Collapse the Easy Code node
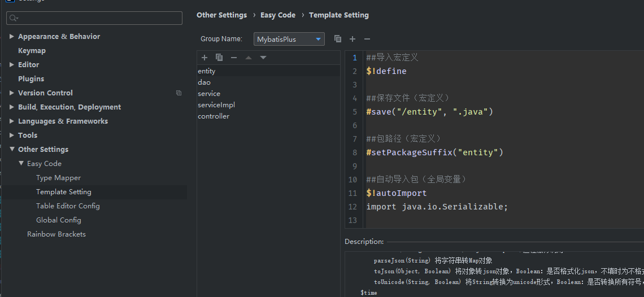This screenshot has width=644, height=297. pyautogui.click(x=21, y=163)
